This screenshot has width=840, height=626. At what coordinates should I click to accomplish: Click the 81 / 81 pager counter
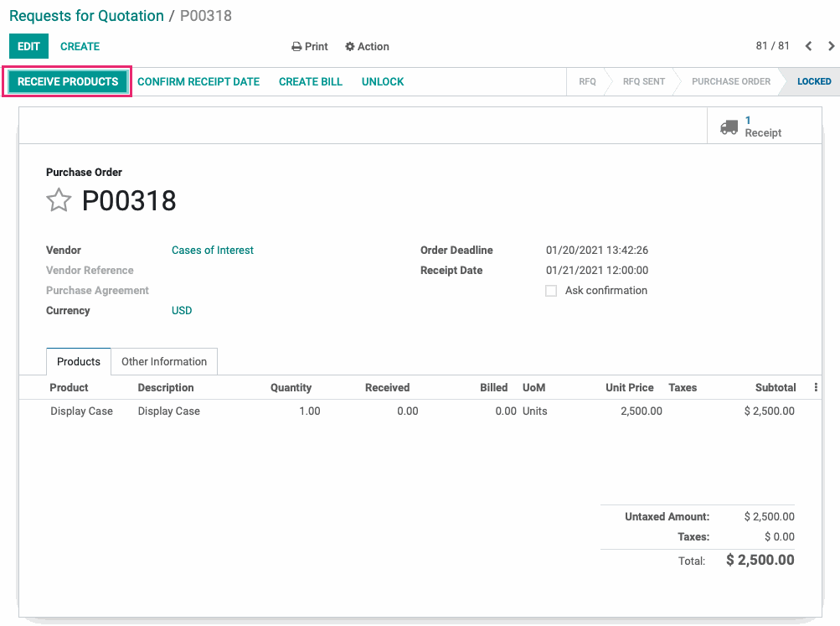(x=772, y=46)
